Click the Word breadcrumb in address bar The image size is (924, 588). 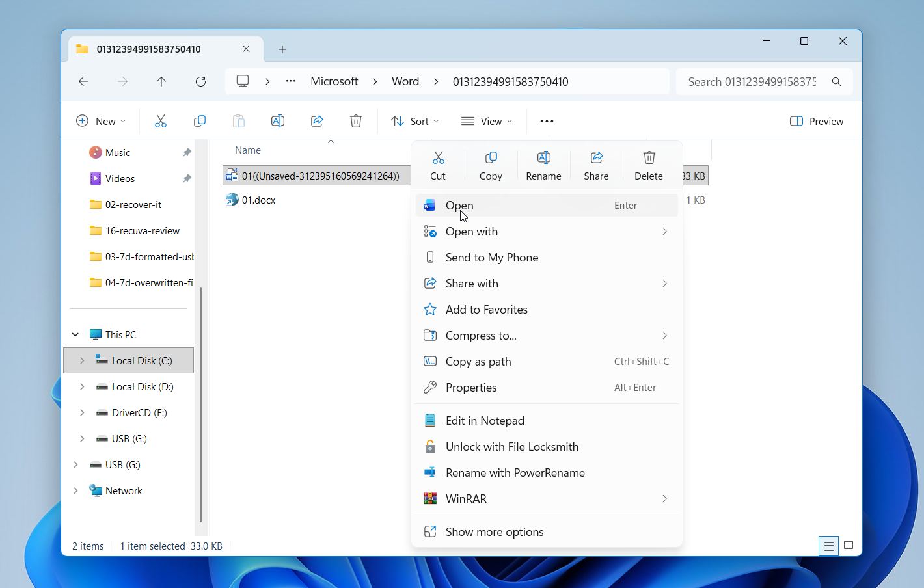405,81
